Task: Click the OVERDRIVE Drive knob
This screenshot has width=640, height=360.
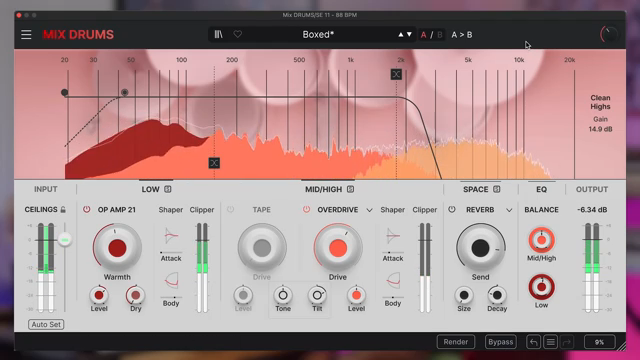Action: point(338,248)
